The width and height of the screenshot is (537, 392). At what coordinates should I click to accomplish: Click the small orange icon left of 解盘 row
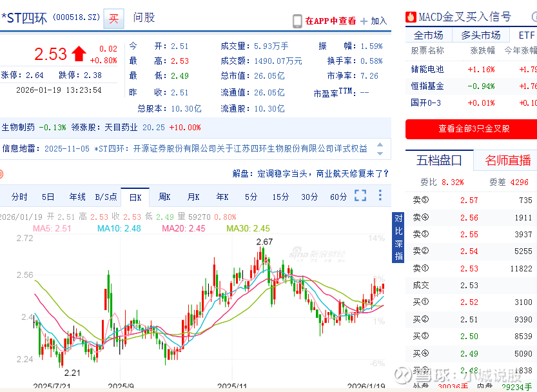[x=1, y=174]
